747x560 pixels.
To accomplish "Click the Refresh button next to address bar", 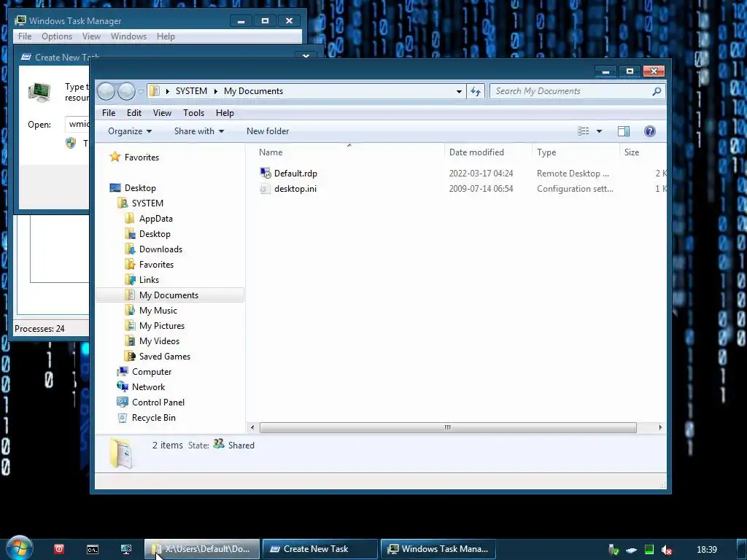I will click(x=476, y=91).
